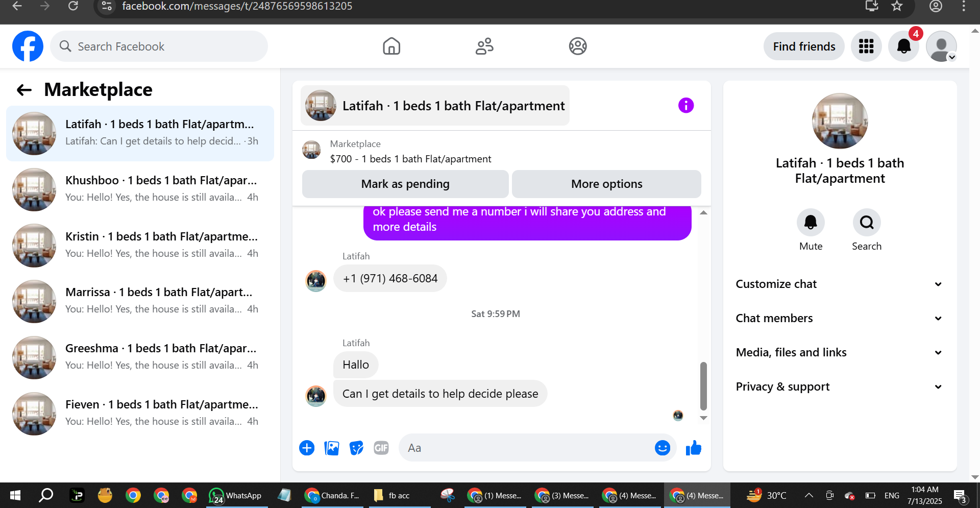Open fb acc taskbar file
Image resolution: width=980 pixels, height=508 pixels.
[399, 496]
